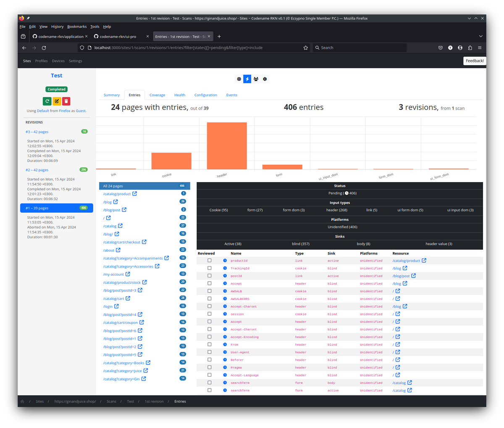The image size is (504, 428).
Task: Click Firefox View icon in tab bar
Action: click(23, 37)
